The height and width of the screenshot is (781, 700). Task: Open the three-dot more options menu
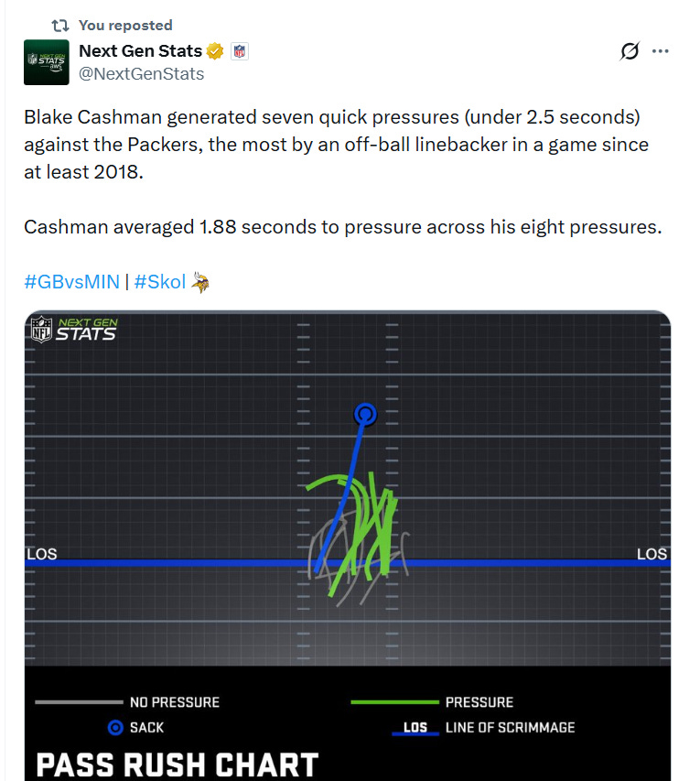660,50
